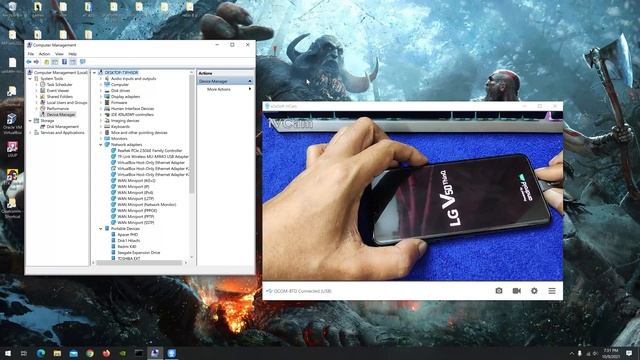Screen dimensions: 640x360
Task: Select Mice and other pointing devices
Action: click(139, 133)
